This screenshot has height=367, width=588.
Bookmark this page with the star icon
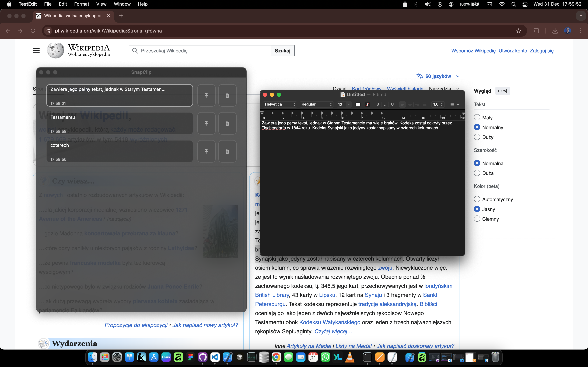point(519,31)
